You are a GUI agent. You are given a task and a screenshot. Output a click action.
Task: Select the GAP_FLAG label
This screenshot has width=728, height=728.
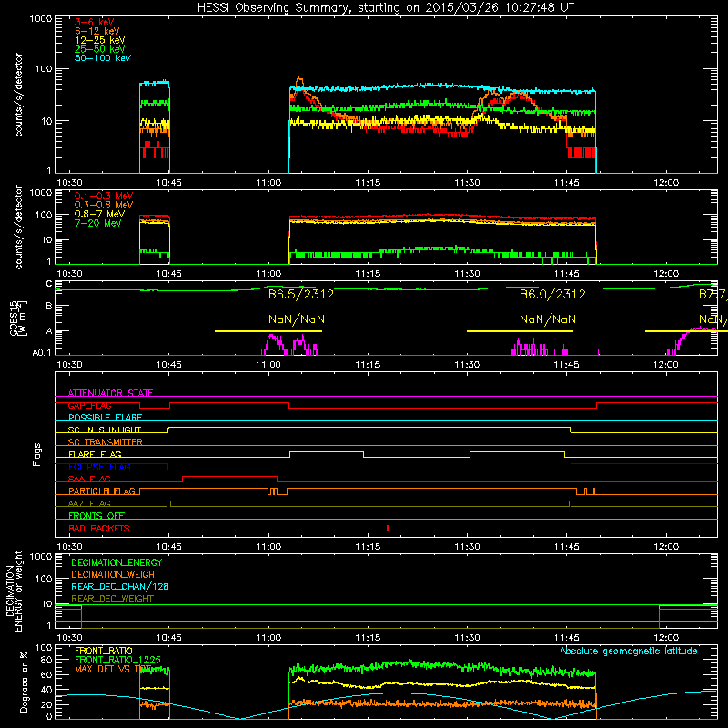[89, 405]
